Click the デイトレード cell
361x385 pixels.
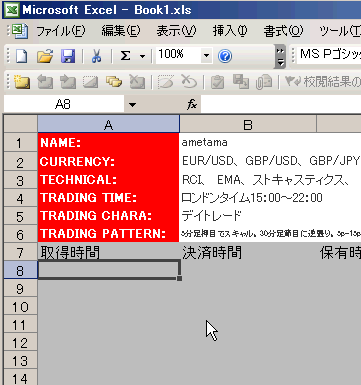point(248,216)
